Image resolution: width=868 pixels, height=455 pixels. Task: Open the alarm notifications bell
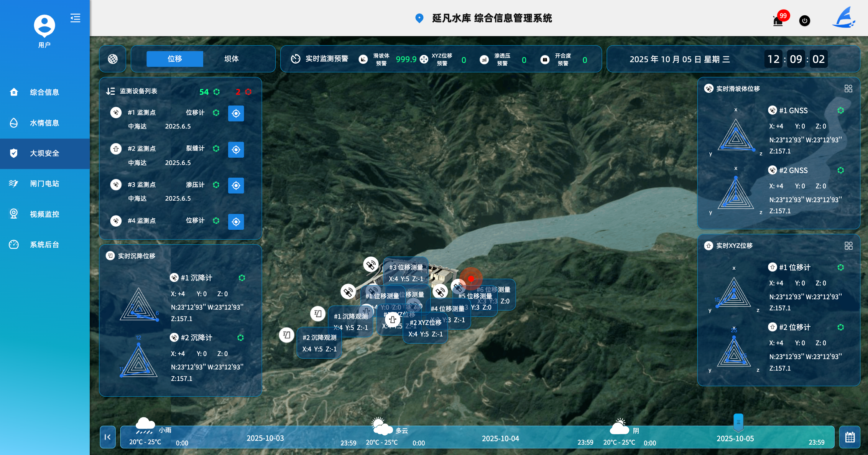[x=778, y=21]
